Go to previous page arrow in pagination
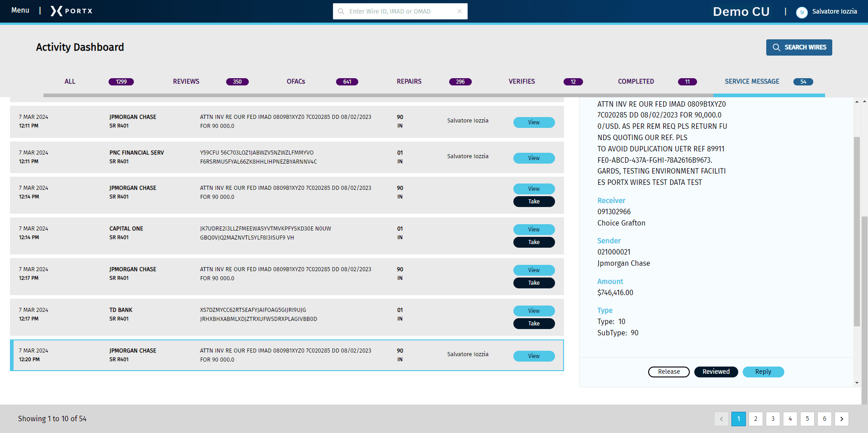This screenshot has width=868, height=433. click(721, 419)
